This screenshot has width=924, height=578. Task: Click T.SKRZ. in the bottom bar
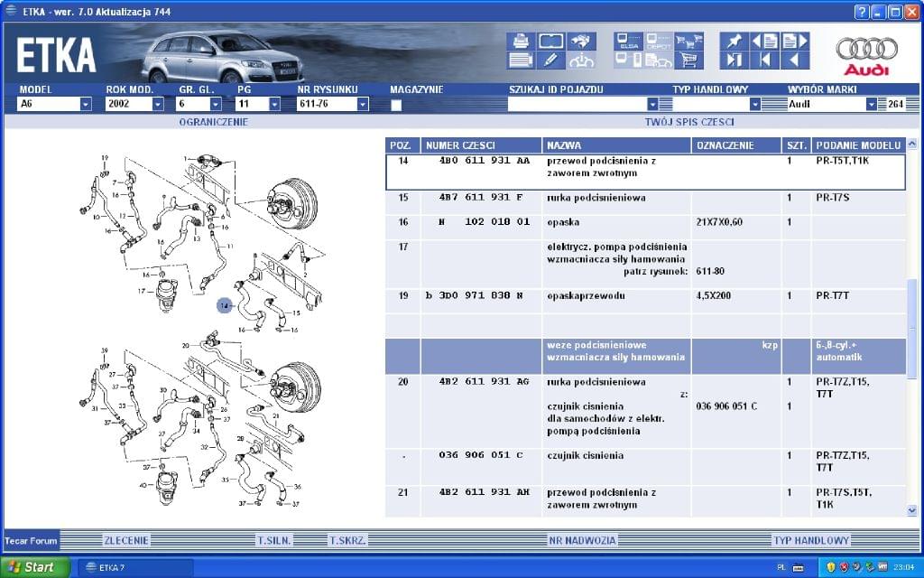[x=347, y=540]
